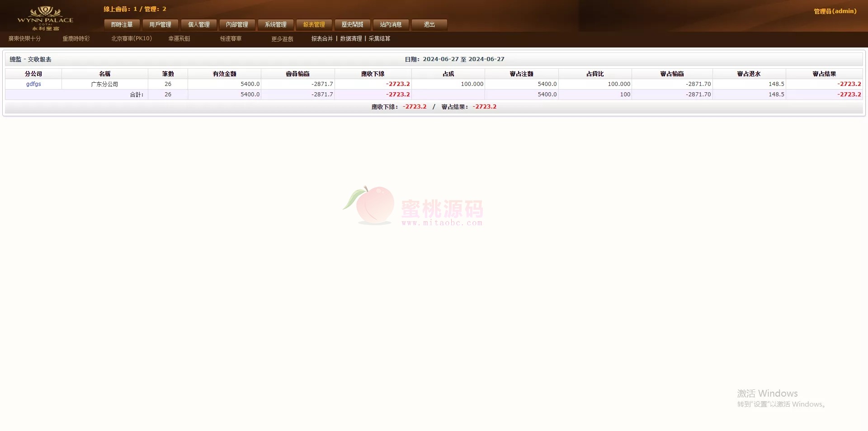This screenshot has width=868, height=431.
Task: Go to 內部管理 section
Action: point(237,25)
